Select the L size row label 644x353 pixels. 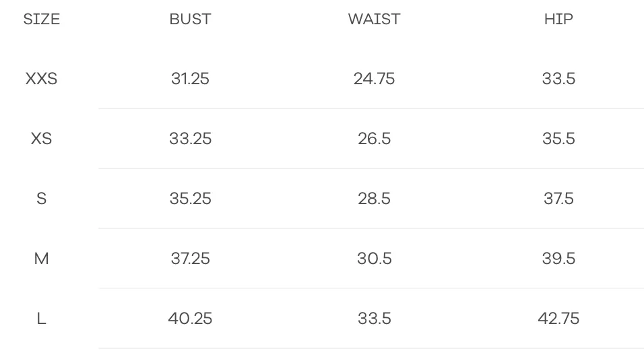pos(42,319)
